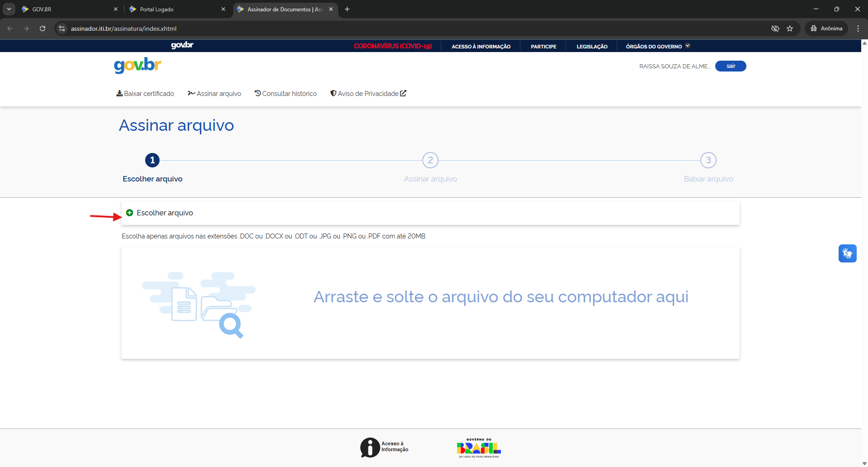Toggle third-party cookie blocking eye icon
Image resolution: width=868 pixels, height=467 pixels.
[x=775, y=28]
